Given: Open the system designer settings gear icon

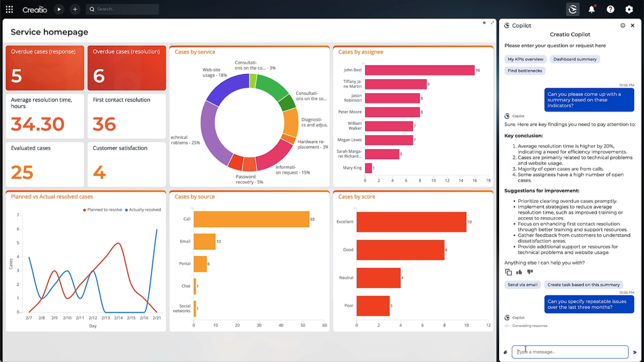Looking at the screenshot, I should pos(628,9).
